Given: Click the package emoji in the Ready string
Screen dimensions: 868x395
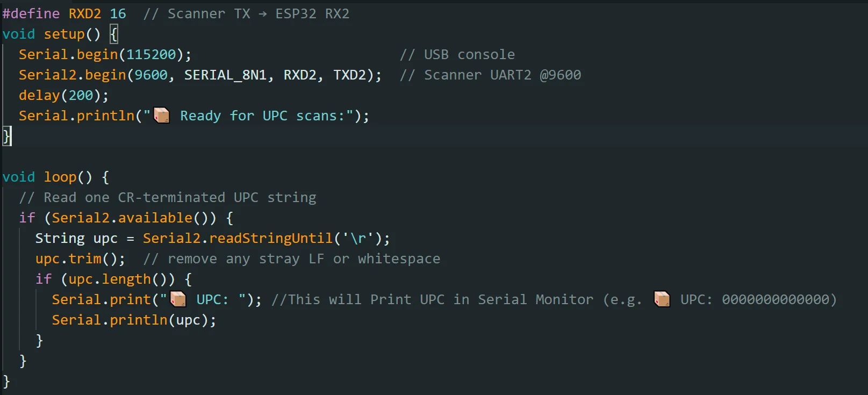Looking at the screenshot, I should [162, 116].
